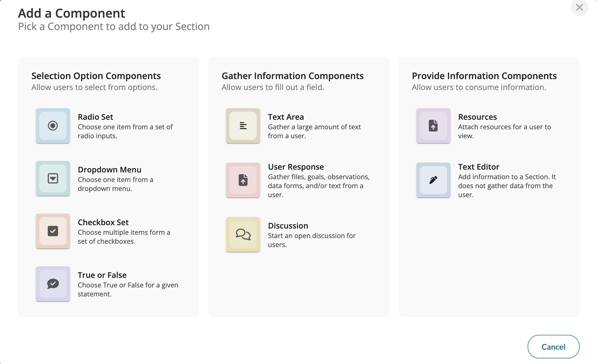Image resolution: width=597 pixels, height=364 pixels.
Task: Click the Discussion component title
Action: (288, 226)
